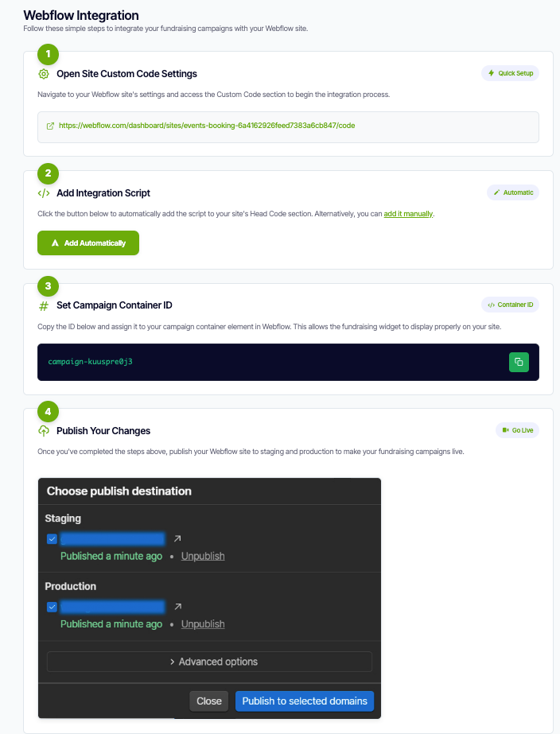Viewport: 560px width, 734px height.
Task: Click the external link icon before the Webflow URL
Action: [x=50, y=125]
